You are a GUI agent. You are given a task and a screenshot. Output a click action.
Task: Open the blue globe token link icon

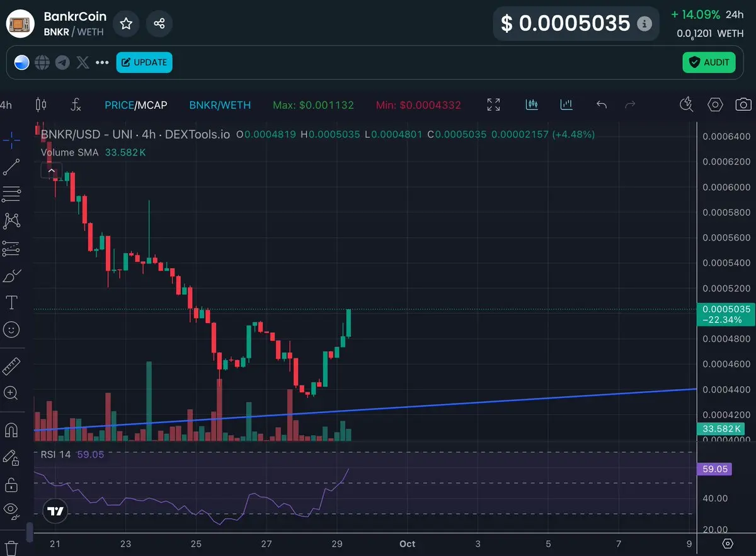point(22,62)
